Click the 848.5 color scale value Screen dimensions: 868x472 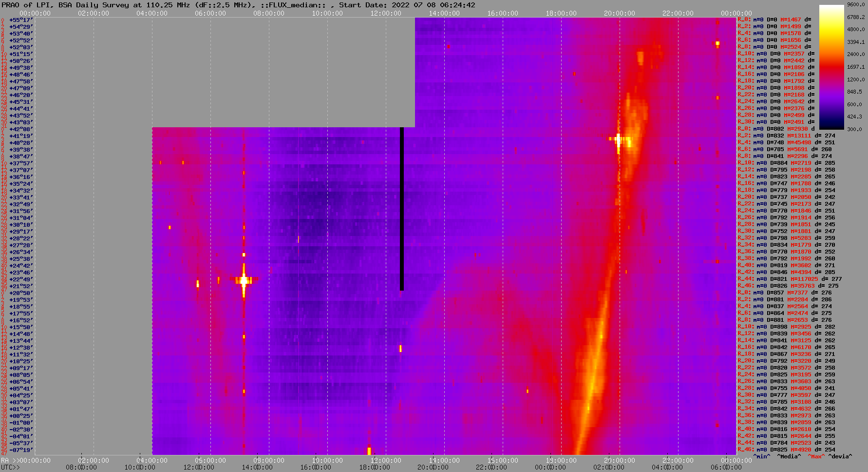pos(854,92)
